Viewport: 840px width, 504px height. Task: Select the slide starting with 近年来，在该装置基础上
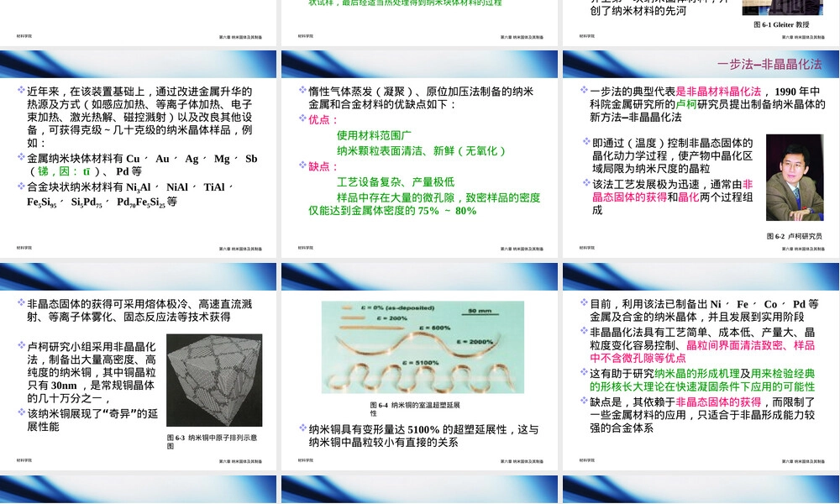139,155
